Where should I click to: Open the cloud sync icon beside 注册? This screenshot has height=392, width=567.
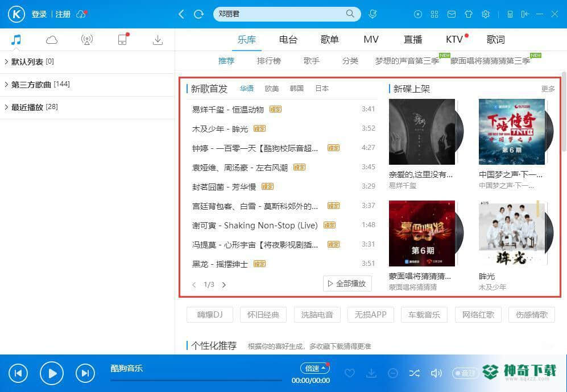coord(81,14)
